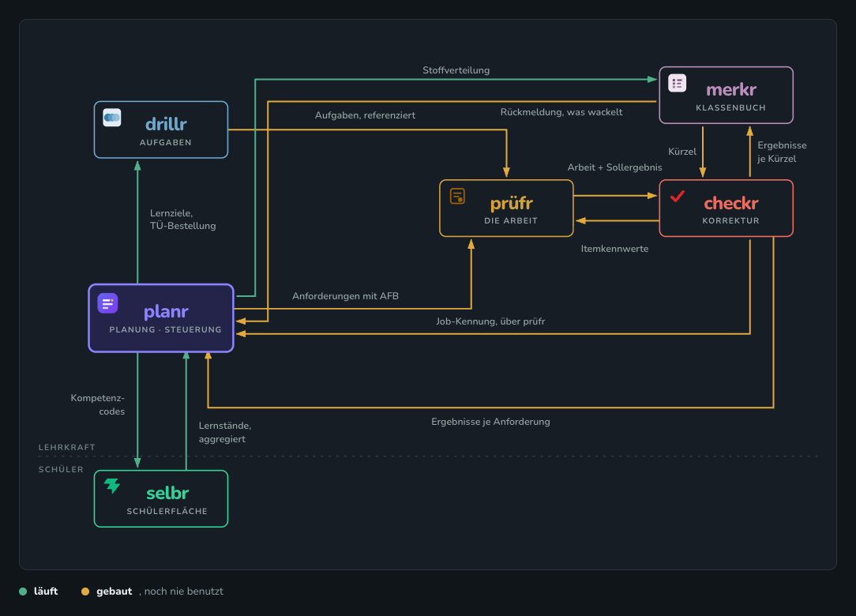Click 'Lernstände, aggregiert' label

pyautogui.click(x=224, y=432)
